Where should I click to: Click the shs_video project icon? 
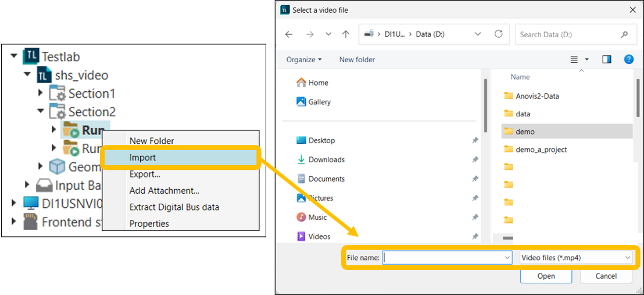(44, 75)
